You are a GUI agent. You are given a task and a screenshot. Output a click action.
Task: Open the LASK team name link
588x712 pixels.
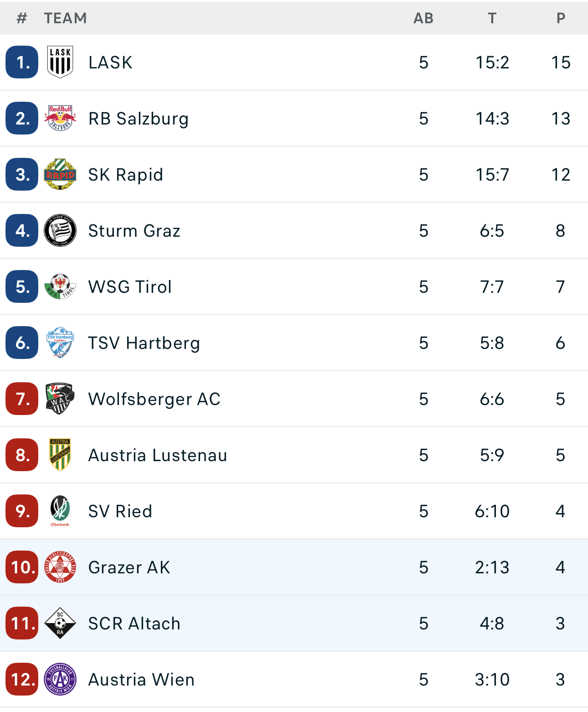110,62
